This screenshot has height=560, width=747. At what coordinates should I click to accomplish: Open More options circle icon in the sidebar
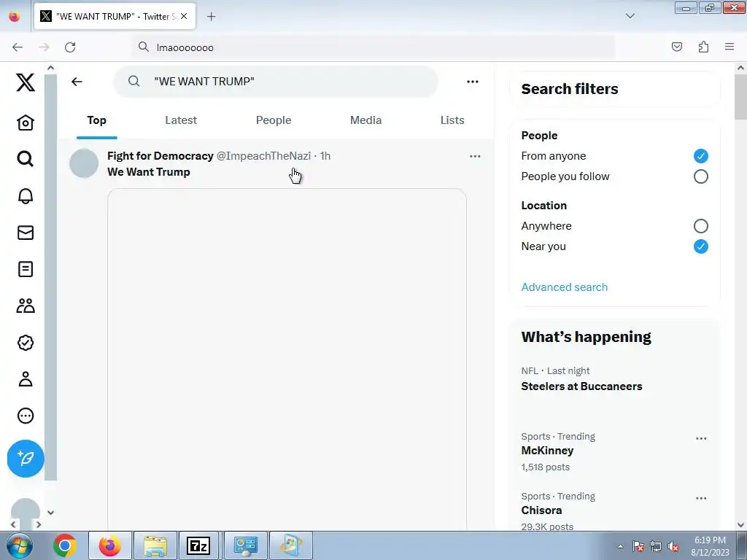click(x=26, y=416)
